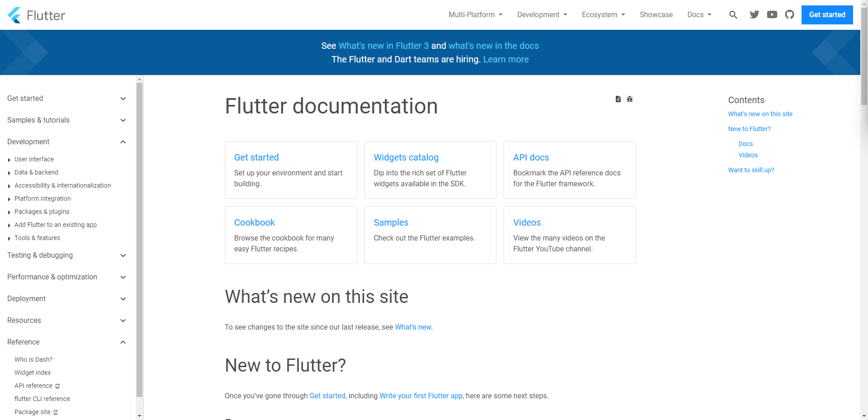
Task: Open the Get started card
Action: point(291,170)
